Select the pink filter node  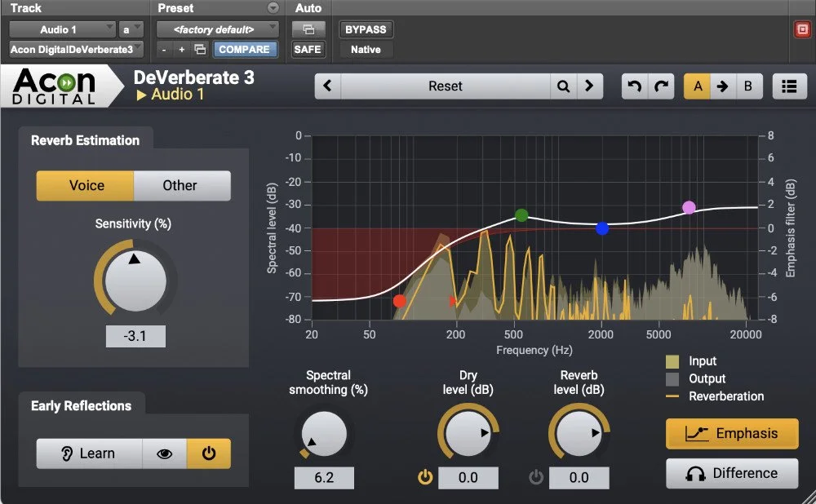pyautogui.click(x=689, y=207)
